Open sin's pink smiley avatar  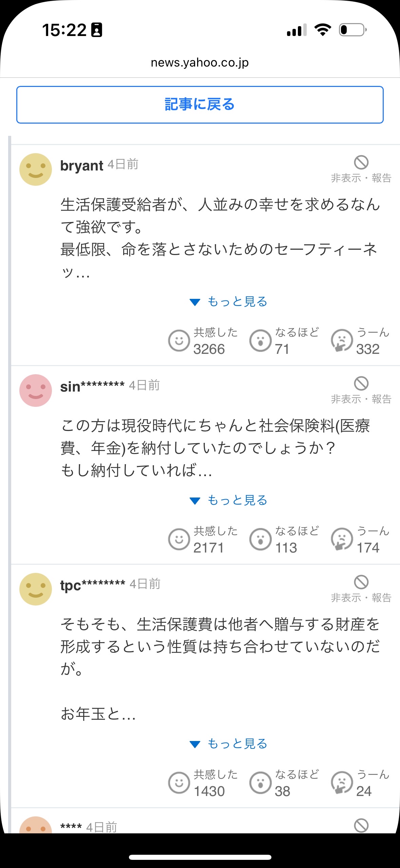(36, 391)
